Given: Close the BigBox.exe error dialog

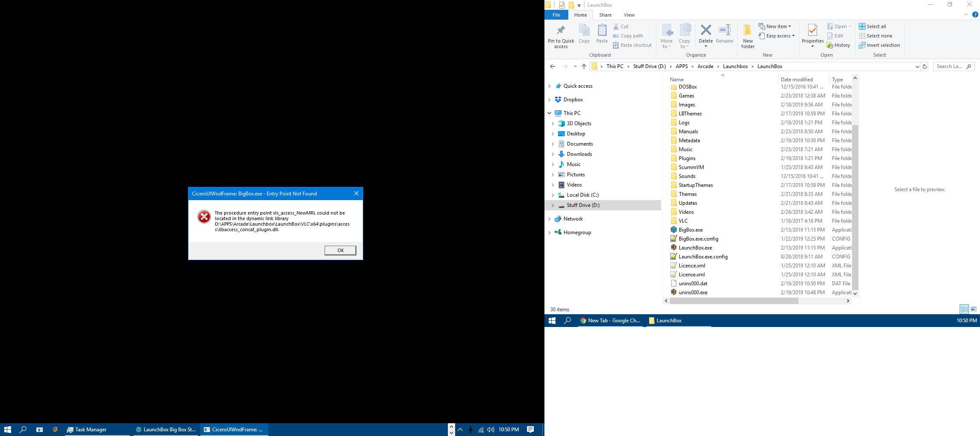Looking at the screenshot, I should (x=356, y=193).
